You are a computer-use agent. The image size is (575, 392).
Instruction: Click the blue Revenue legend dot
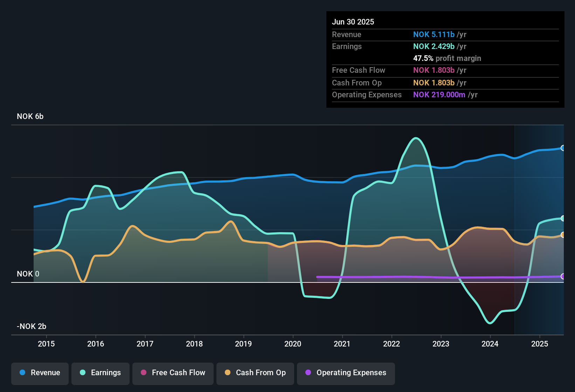coord(22,373)
